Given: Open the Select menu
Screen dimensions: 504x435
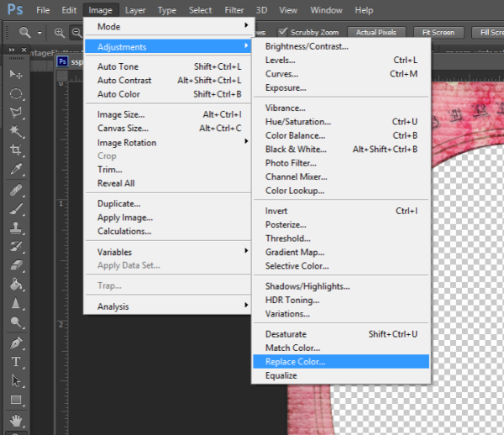Looking at the screenshot, I should coord(200,10).
